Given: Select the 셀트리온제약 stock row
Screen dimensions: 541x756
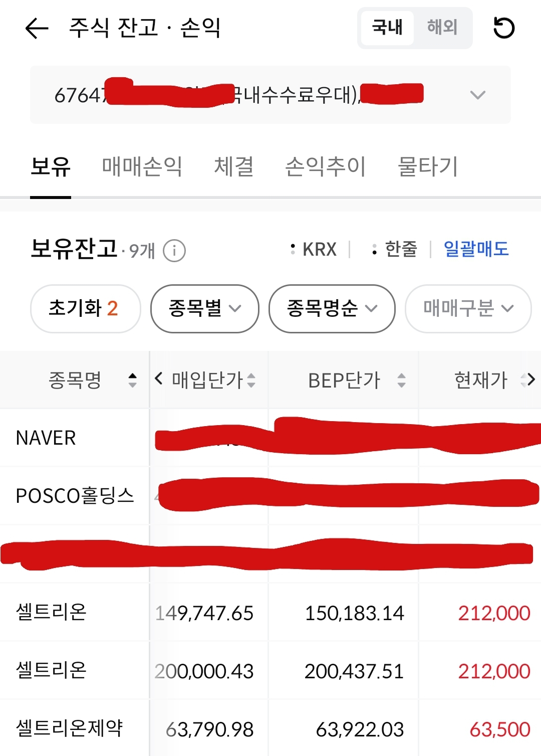Looking at the screenshot, I should click(x=70, y=728).
